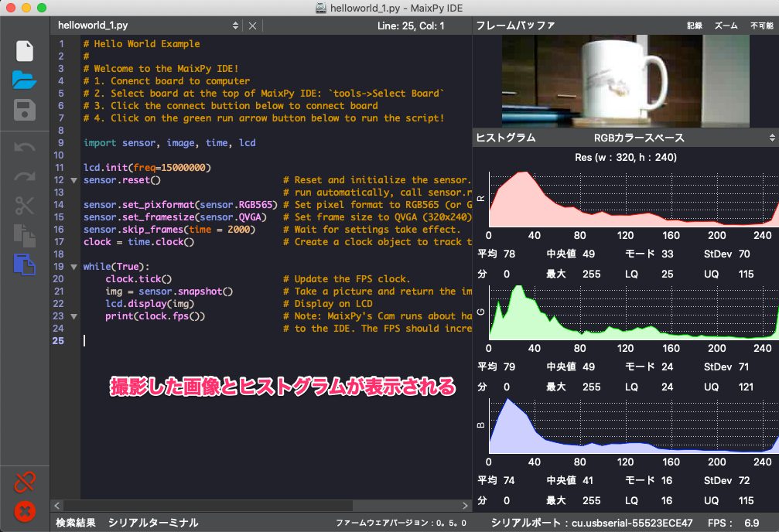Save the script with the floppy disk icon
This screenshot has width=779, height=532.
coord(25,110)
